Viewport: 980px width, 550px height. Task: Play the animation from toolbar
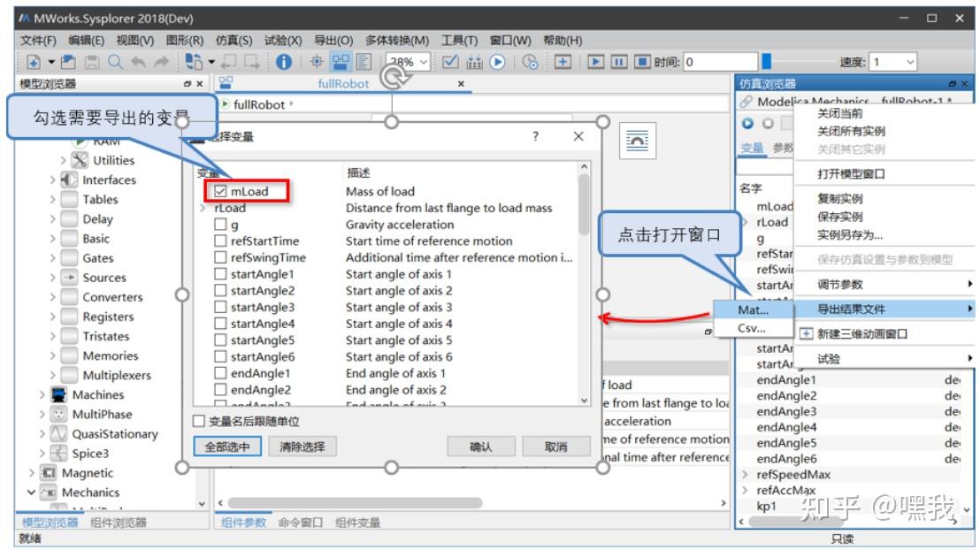595,62
